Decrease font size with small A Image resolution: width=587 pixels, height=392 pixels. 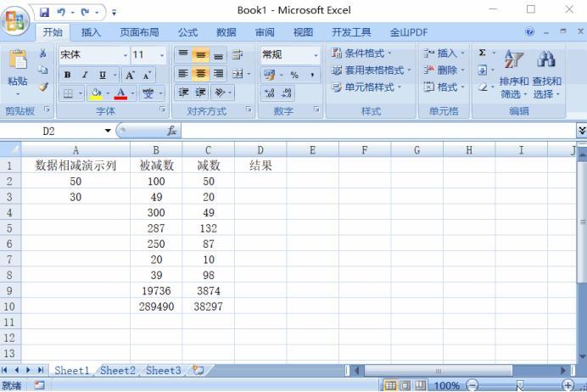pos(147,75)
